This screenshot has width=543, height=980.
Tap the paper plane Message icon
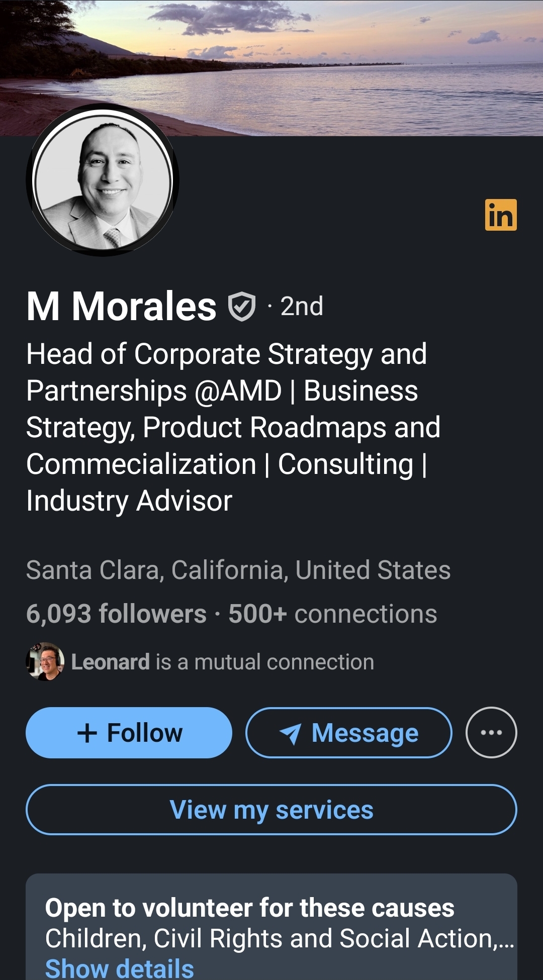[291, 734]
